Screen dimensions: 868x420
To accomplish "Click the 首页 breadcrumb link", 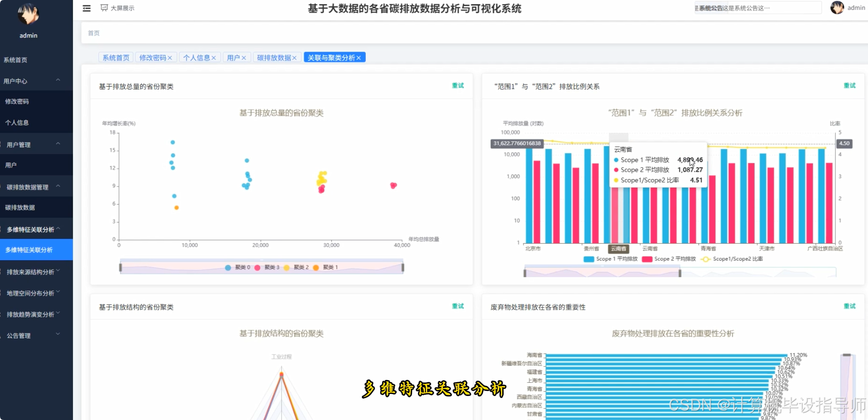I will point(94,33).
